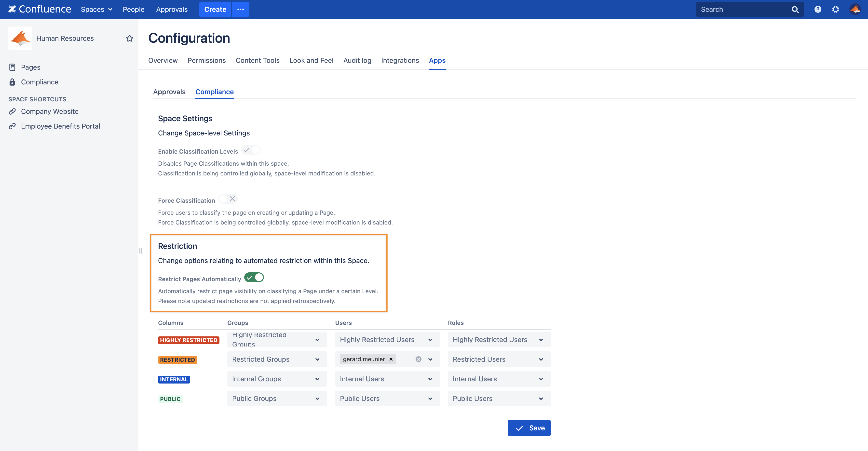
Task: Open the help question mark icon
Action: (x=817, y=9)
